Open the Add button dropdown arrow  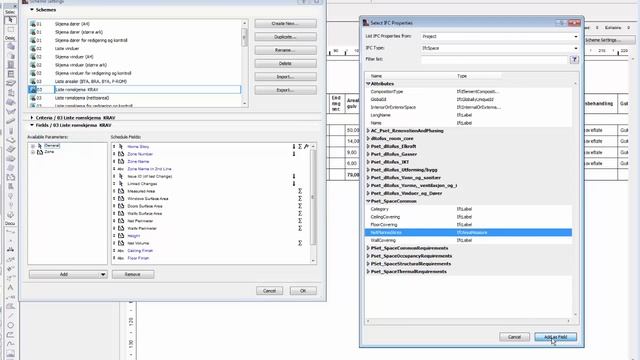pos(103,275)
